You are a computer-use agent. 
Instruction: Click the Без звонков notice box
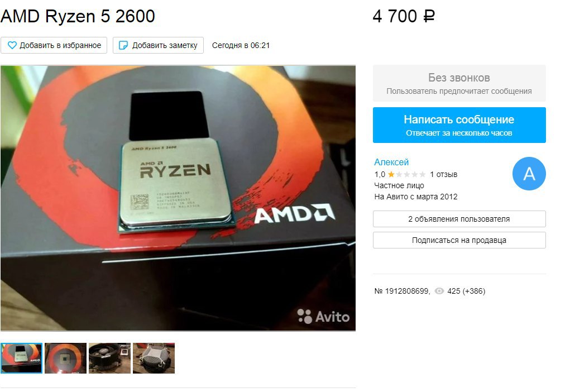[x=459, y=83]
